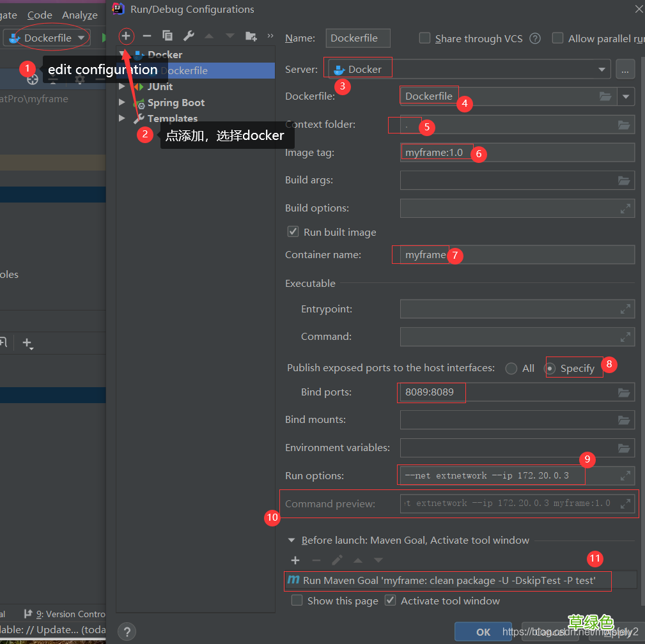Add a before launch task
The image size is (645, 644).
point(295,560)
